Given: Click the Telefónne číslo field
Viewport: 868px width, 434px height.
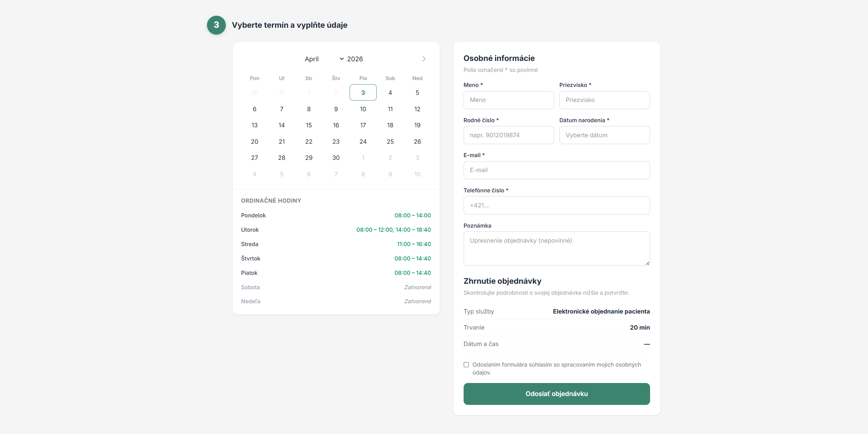Looking at the screenshot, I should [556, 205].
